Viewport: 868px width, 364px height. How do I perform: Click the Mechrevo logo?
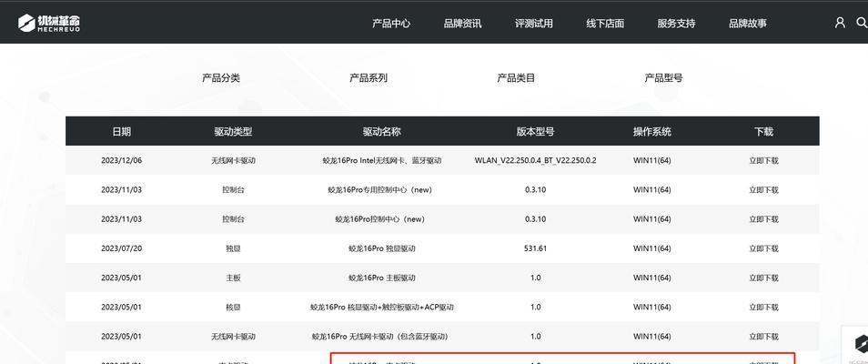tap(49, 23)
